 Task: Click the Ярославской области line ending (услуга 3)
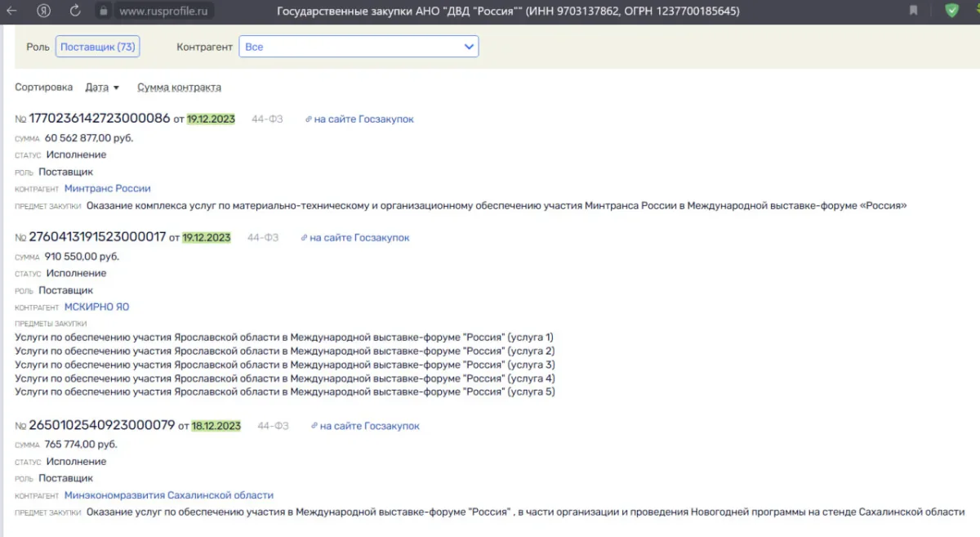285,365
